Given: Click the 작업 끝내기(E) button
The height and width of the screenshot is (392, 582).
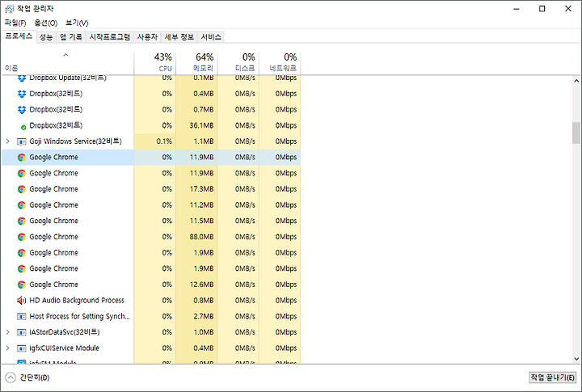Looking at the screenshot, I should [x=553, y=377].
